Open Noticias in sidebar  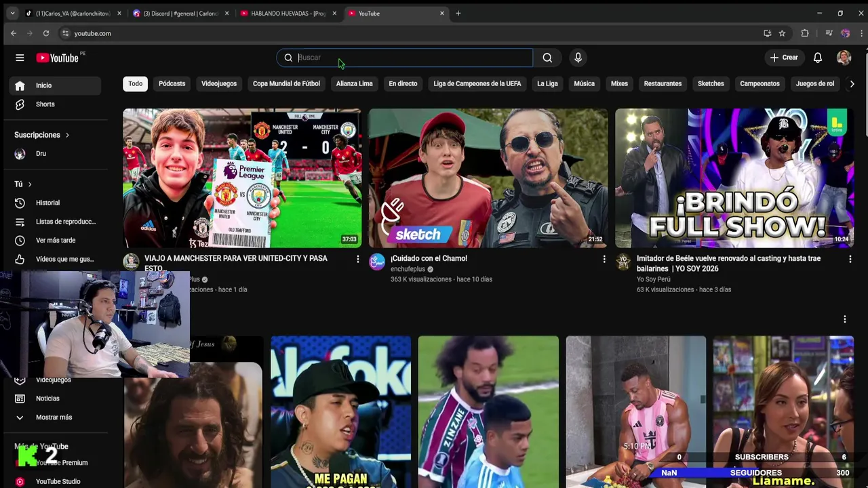coord(55,399)
